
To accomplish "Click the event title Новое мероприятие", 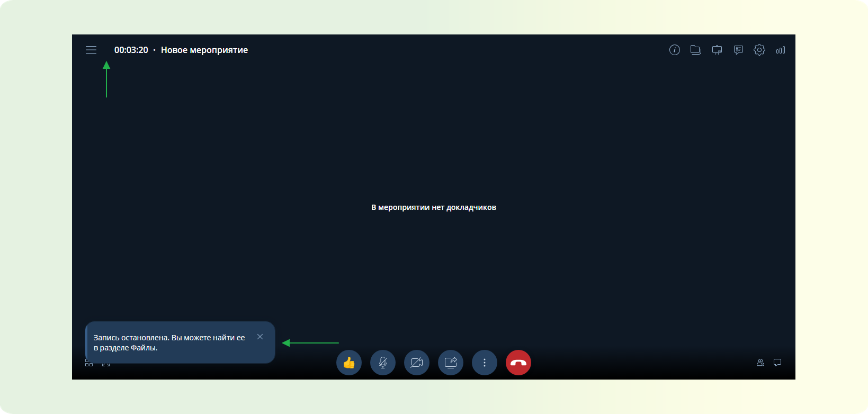I will click(x=204, y=50).
